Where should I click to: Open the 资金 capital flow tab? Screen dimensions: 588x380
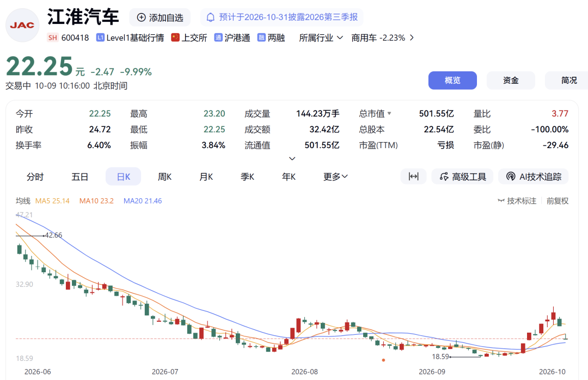(511, 80)
